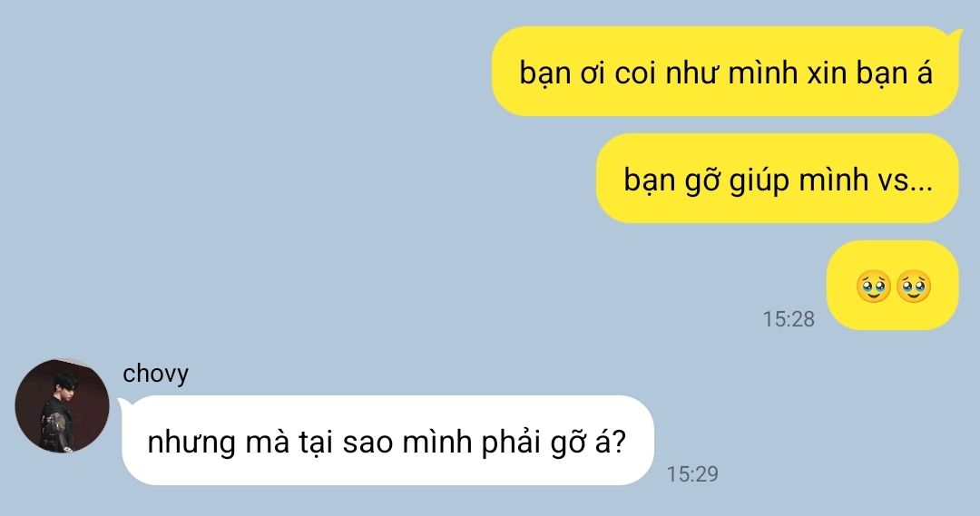Tap chovy's reply "nhưng mà tại sao mình phải gỡ á?"
980x516 pixels.
(x=387, y=441)
